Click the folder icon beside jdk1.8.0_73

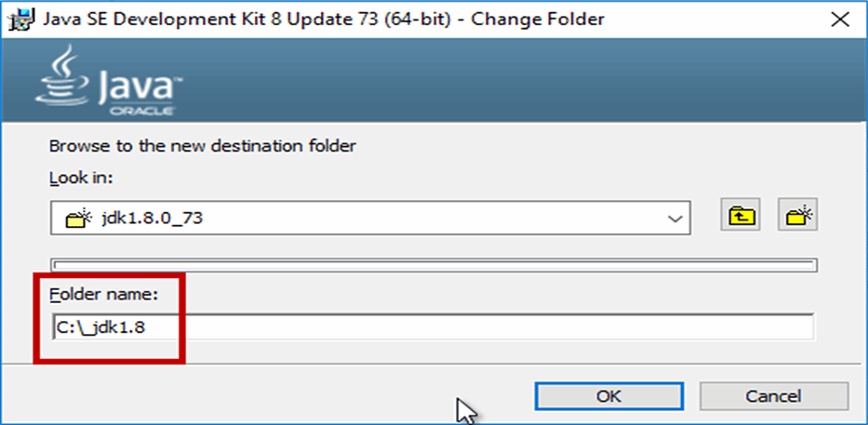[x=74, y=219]
